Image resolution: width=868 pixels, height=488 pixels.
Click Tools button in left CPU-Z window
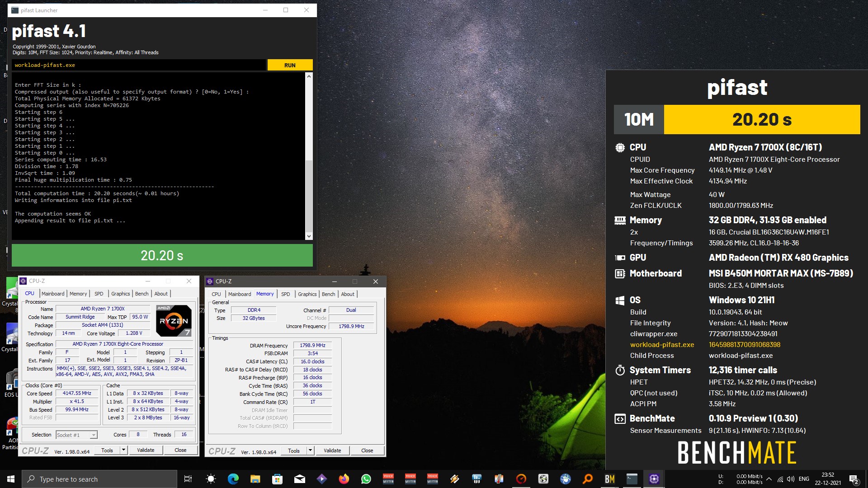click(x=107, y=450)
